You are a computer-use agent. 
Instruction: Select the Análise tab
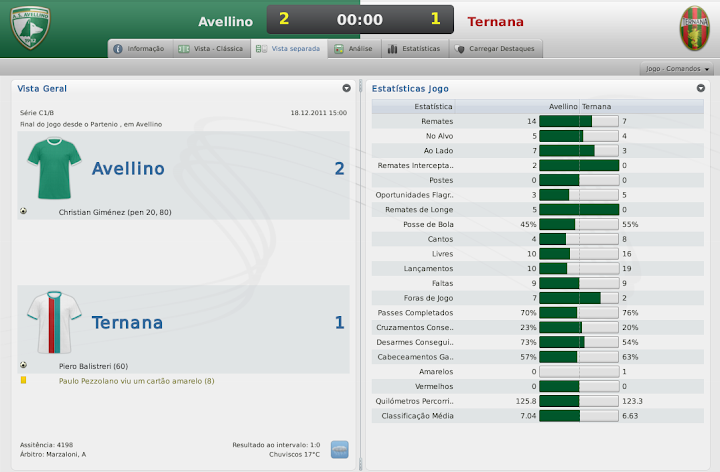353,48
